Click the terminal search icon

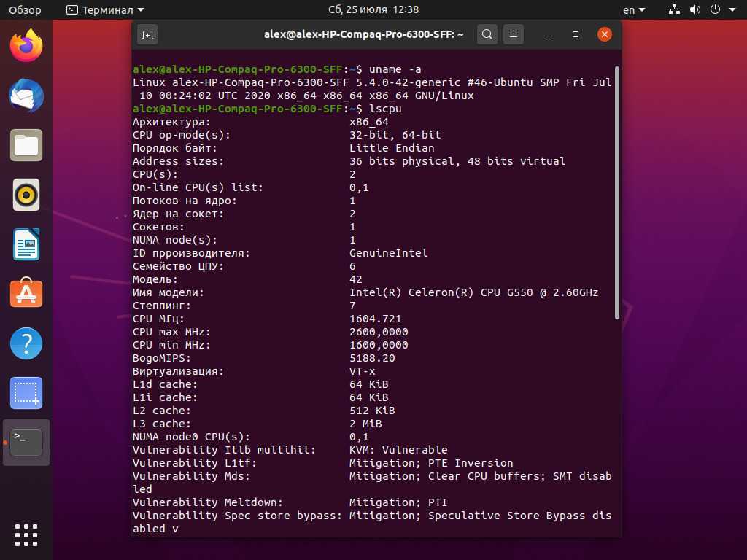pyautogui.click(x=487, y=34)
